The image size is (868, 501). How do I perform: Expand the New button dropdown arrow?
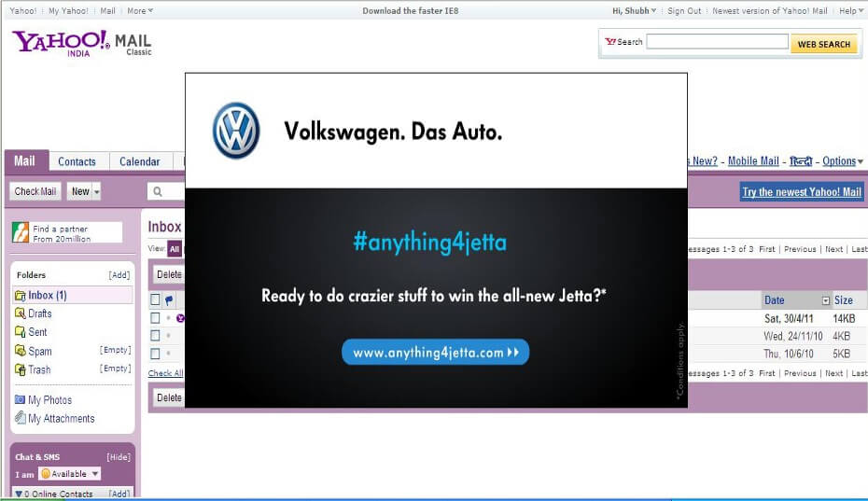coord(96,192)
